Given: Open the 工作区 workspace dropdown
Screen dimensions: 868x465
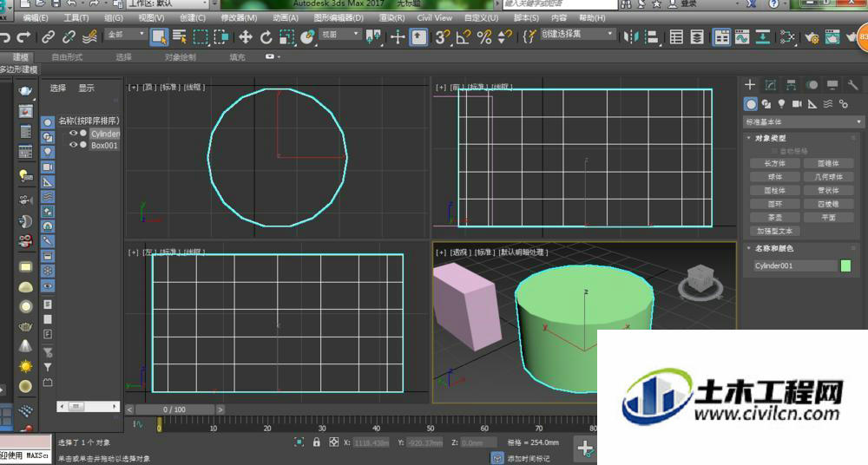Looking at the screenshot, I should 168,3.
